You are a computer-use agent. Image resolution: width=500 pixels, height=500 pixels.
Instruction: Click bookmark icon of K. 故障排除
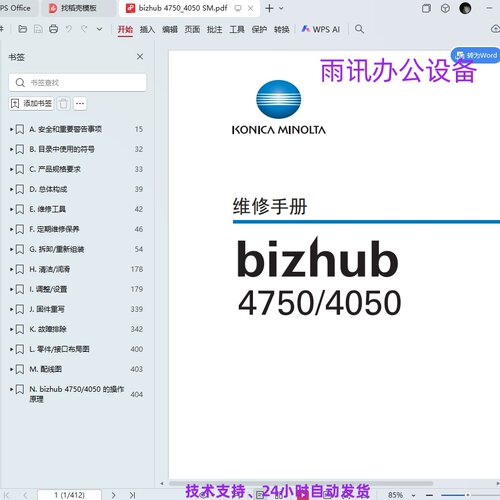pyautogui.click(x=20, y=329)
